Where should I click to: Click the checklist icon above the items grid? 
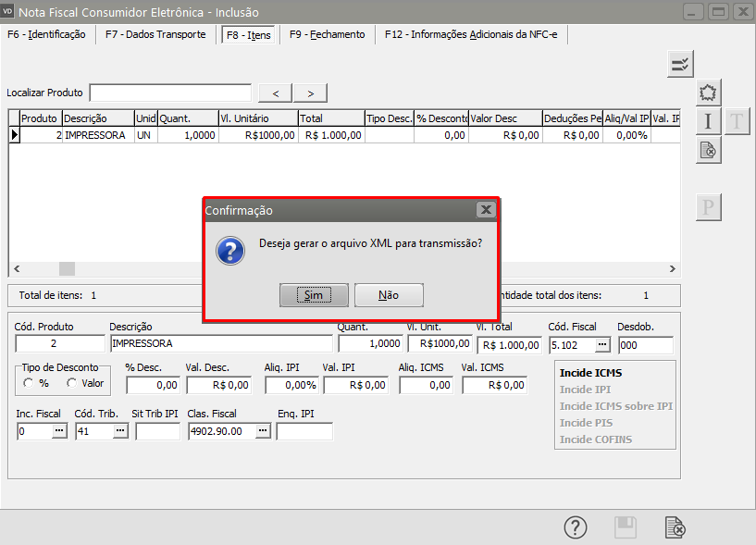[x=680, y=64]
